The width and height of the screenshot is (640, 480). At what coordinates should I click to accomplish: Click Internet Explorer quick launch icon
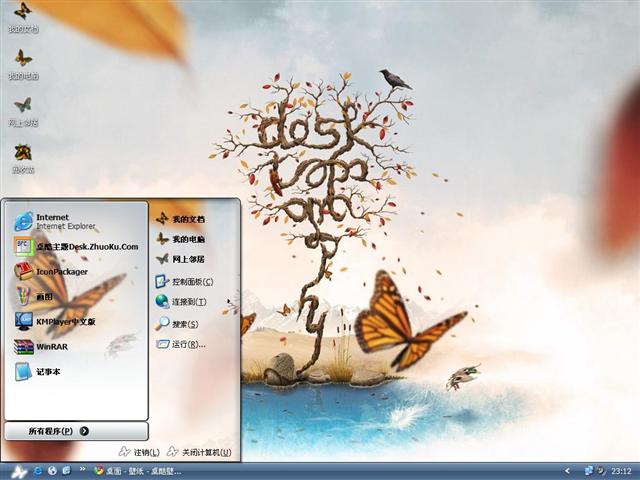pyautogui.click(x=38, y=471)
